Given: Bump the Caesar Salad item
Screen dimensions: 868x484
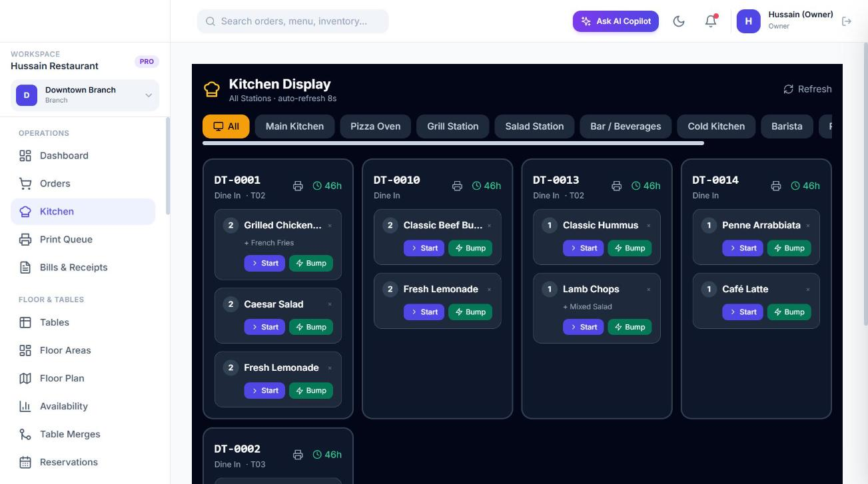Looking at the screenshot, I should pyautogui.click(x=311, y=327).
